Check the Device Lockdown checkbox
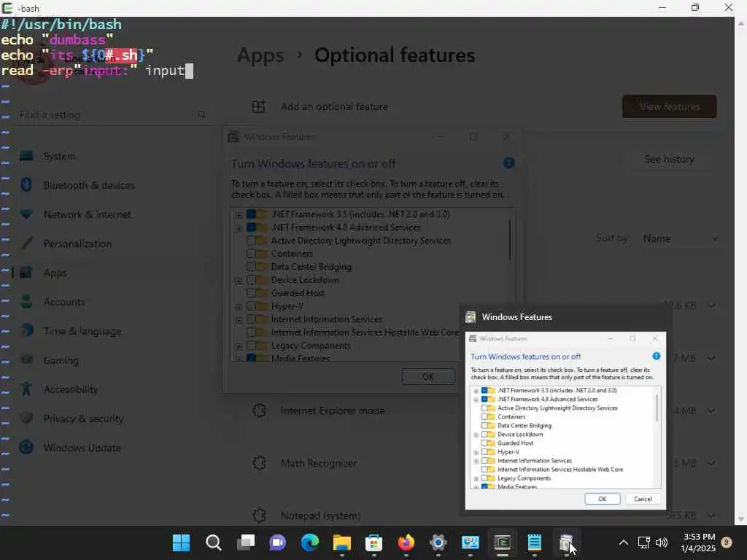747x560 pixels. 251,280
